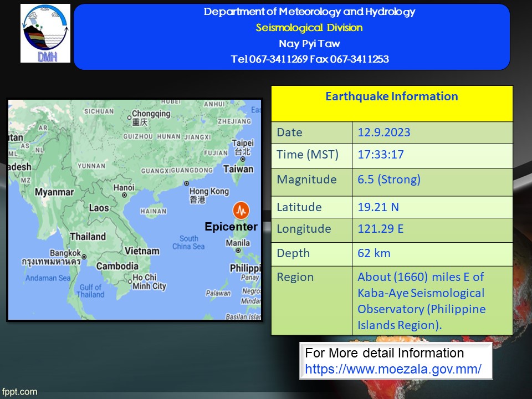Click the "Hanoi" city name label
532x399 pixels.
point(124,188)
